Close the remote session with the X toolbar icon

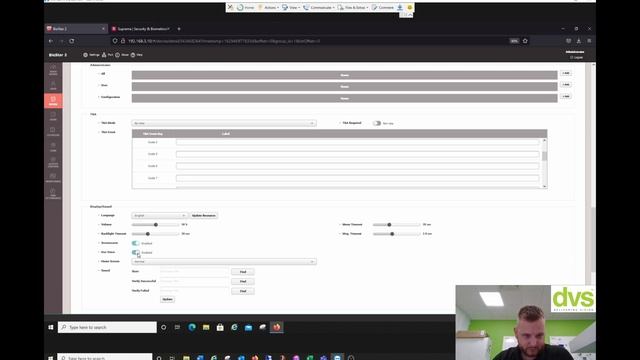click(231, 7)
